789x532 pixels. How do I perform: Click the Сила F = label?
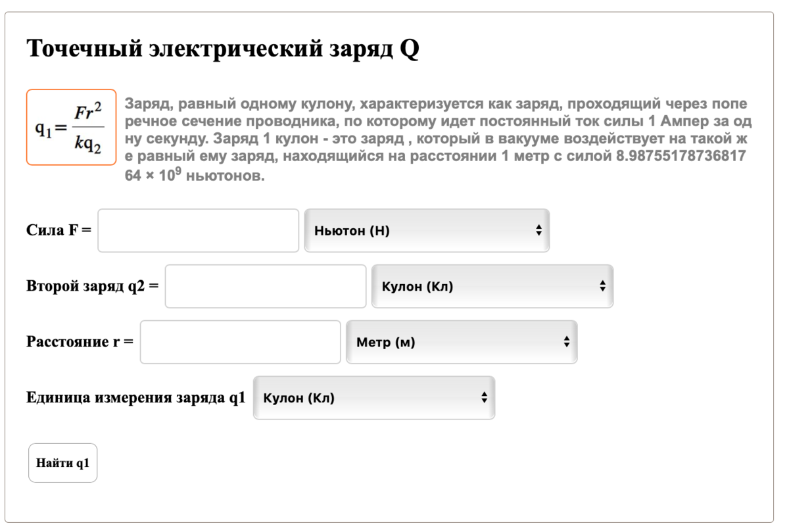(x=59, y=231)
